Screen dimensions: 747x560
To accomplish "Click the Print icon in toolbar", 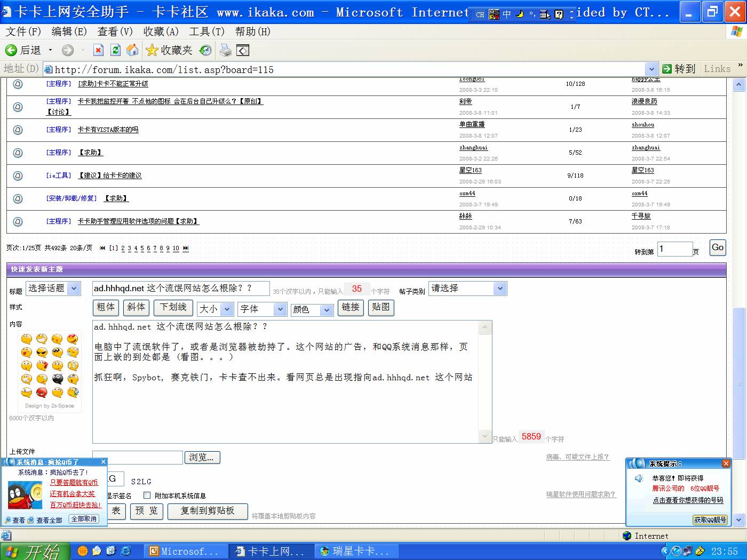I will (x=226, y=50).
